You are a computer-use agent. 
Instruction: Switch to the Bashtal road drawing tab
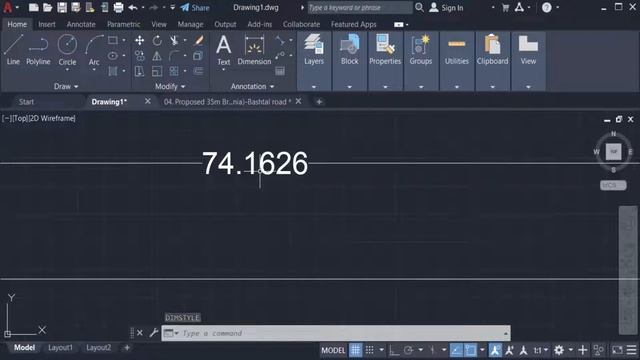click(227, 102)
